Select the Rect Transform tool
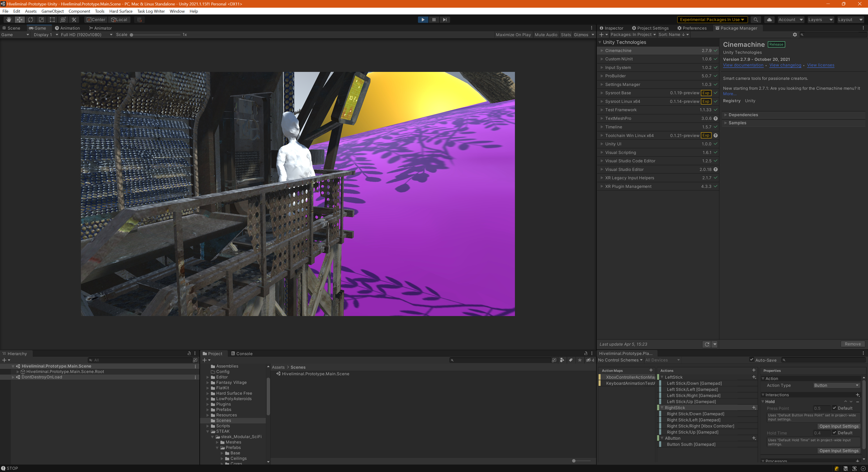This screenshot has height=472, width=868. pos(52,19)
